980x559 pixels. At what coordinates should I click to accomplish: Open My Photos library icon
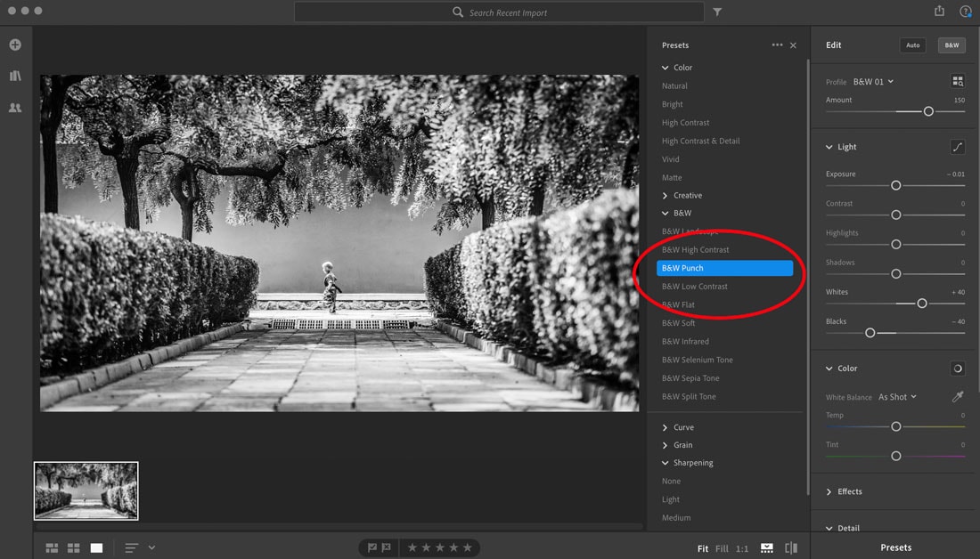tap(16, 76)
